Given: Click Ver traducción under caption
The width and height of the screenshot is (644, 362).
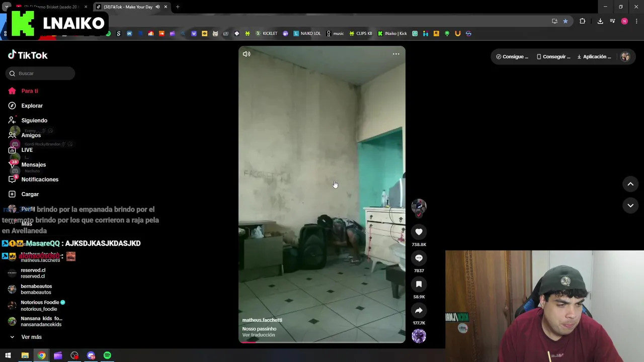Looking at the screenshot, I should point(259,335).
